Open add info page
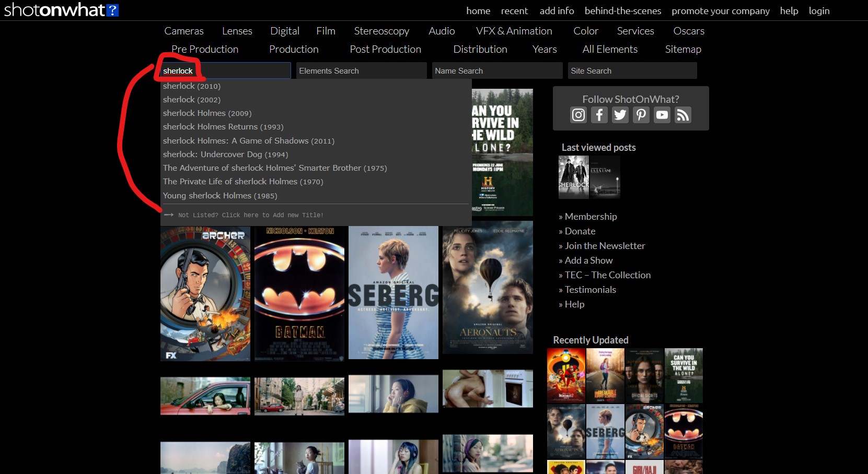The width and height of the screenshot is (868, 474). pos(557,11)
